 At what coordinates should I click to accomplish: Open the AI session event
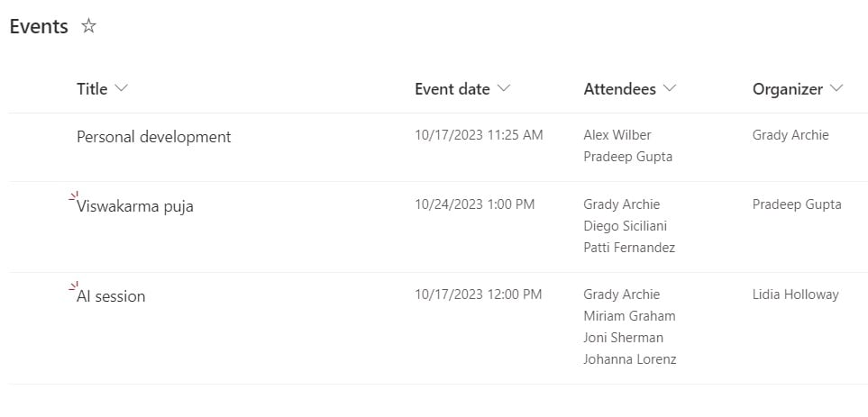pyautogui.click(x=111, y=296)
